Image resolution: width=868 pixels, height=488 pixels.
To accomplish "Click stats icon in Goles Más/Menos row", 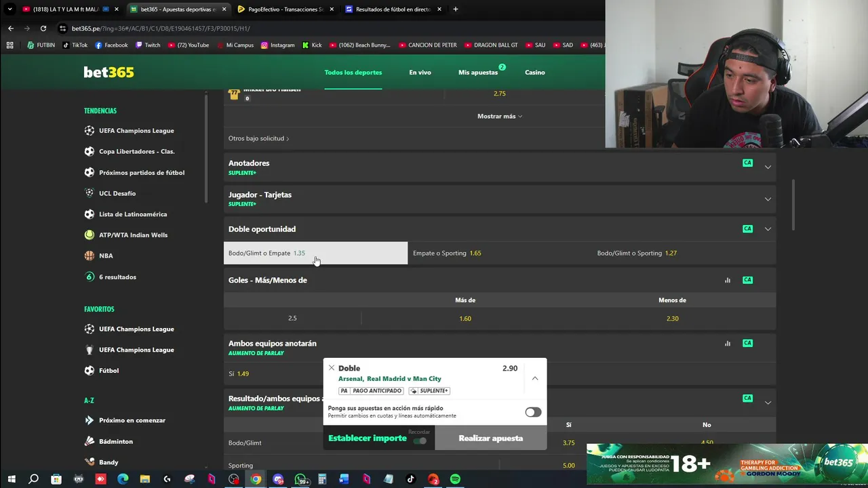I will click(x=728, y=280).
